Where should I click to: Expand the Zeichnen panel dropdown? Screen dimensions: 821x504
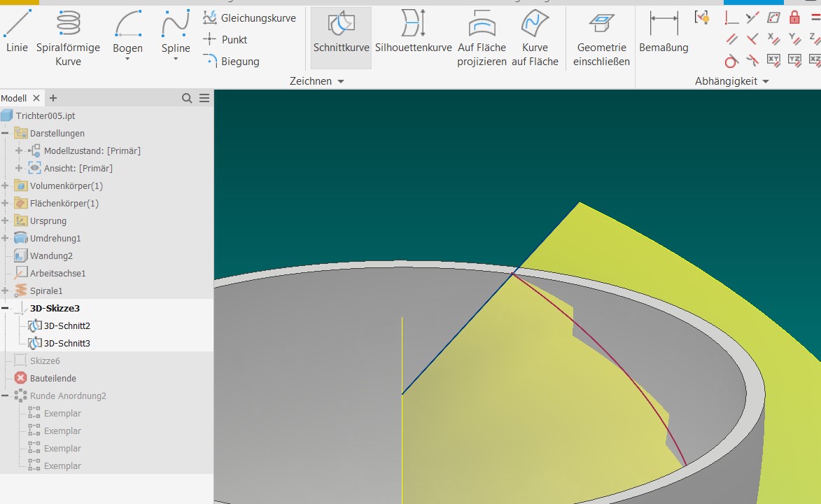pos(341,82)
